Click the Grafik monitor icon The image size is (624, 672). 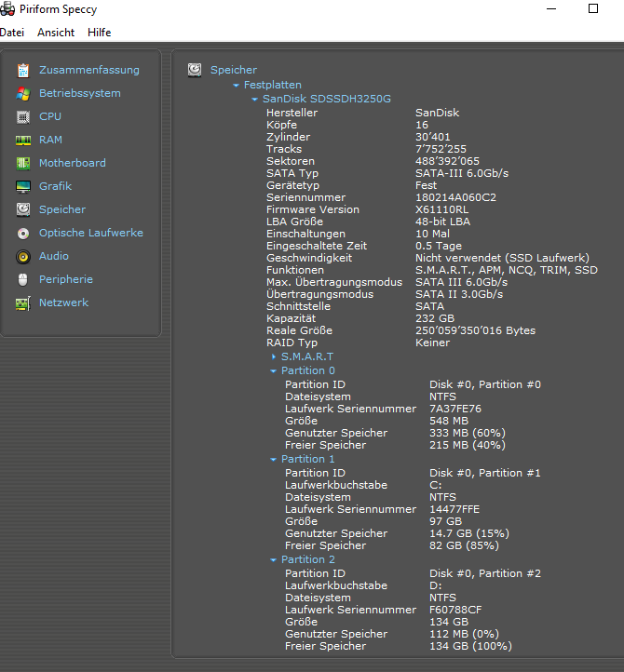coord(23,186)
